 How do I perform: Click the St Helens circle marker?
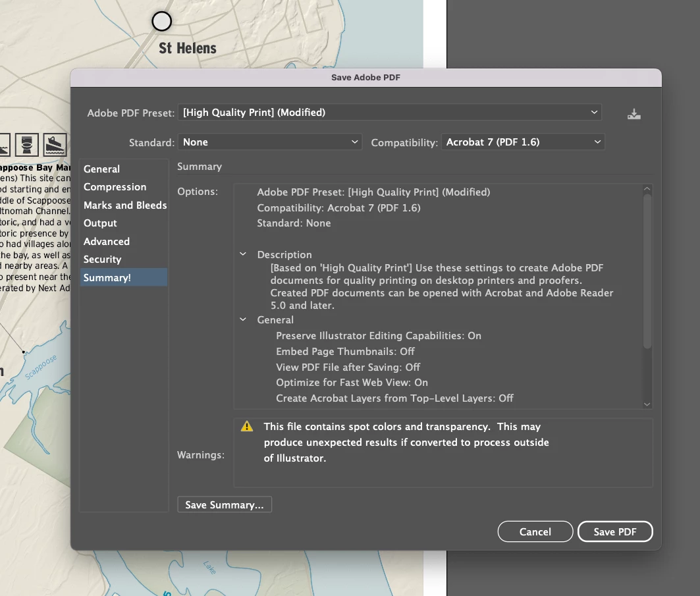(161, 21)
